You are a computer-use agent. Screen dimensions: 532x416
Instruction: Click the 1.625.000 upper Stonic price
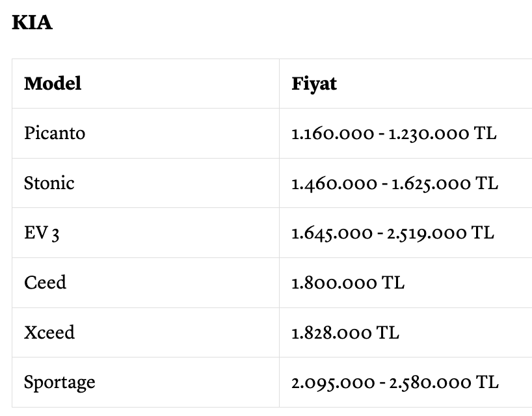point(431,184)
